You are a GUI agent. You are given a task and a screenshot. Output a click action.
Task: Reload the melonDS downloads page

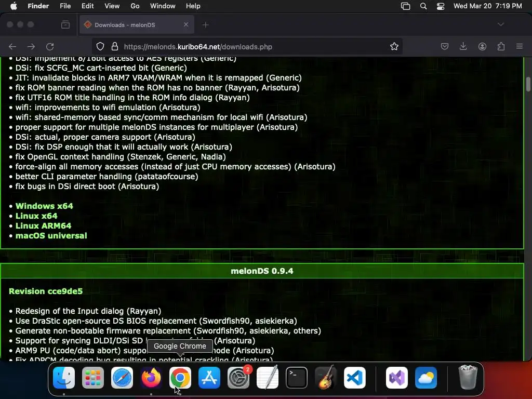(x=50, y=46)
